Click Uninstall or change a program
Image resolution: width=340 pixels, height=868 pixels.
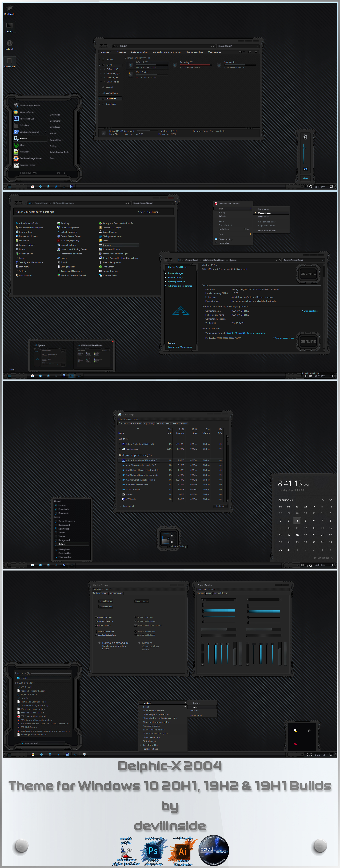(166, 52)
